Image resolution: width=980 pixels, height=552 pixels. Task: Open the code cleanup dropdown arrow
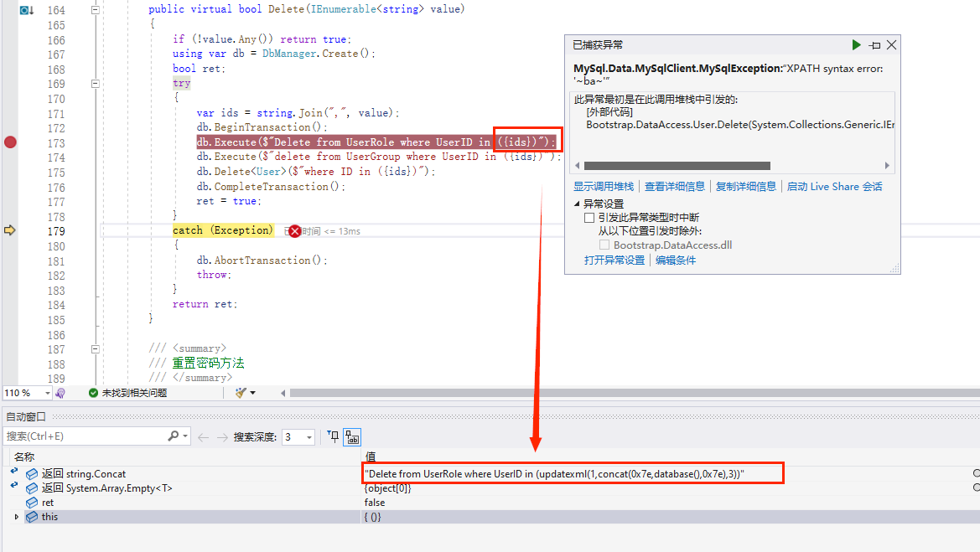pos(252,393)
